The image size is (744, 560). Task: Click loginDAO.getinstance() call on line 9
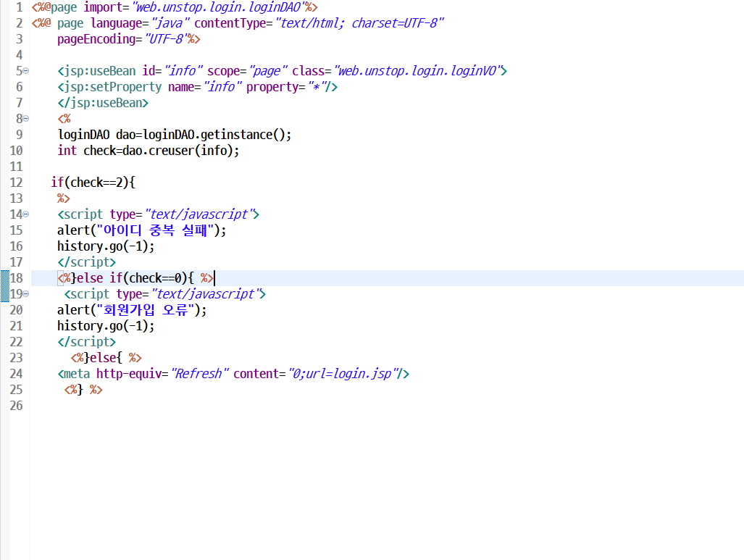click(217, 135)
